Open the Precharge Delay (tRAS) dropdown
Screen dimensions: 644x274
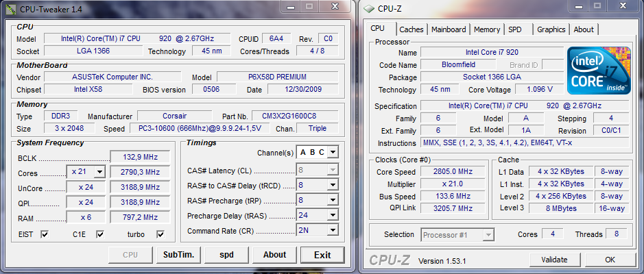pos(333,215)
